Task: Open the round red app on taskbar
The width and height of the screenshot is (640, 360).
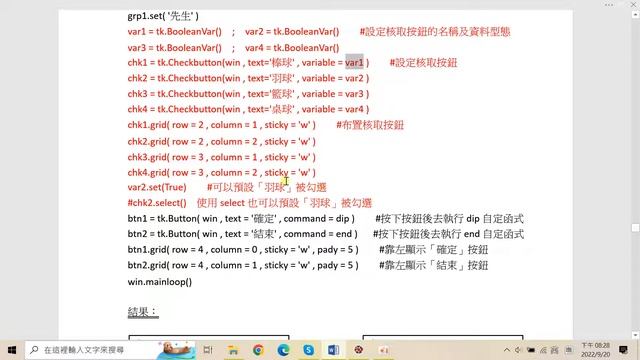Action: point(358,350)
